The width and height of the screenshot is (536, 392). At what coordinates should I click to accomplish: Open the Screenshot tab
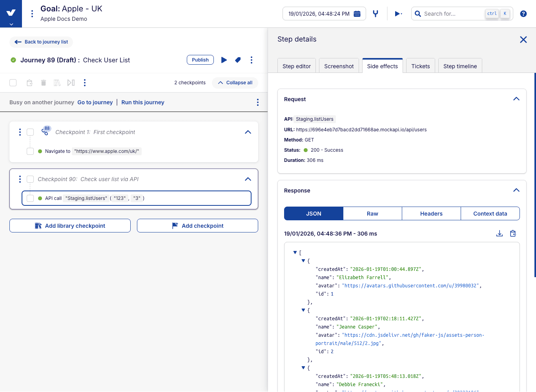coord(339,66)
